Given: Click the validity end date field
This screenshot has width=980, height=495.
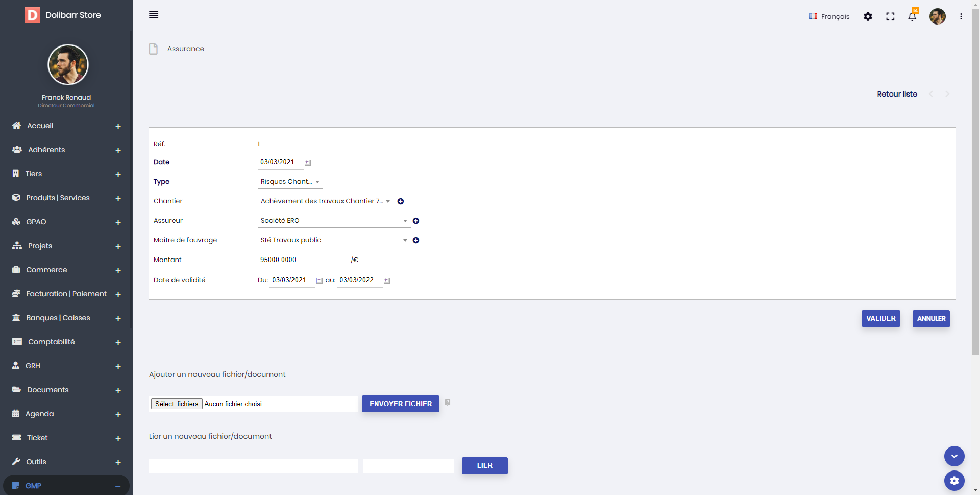Looking at the screenshot, I should click(360, 280).
